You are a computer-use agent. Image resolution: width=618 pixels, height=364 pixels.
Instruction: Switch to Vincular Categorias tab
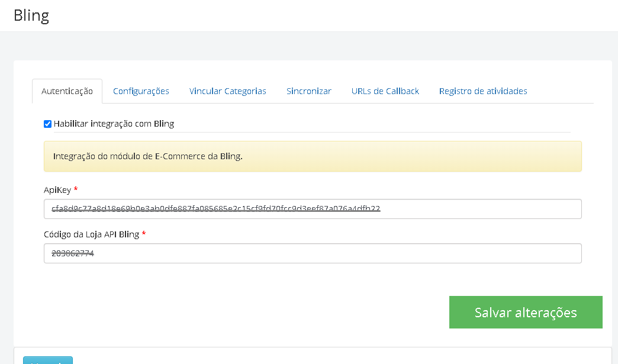227,91
